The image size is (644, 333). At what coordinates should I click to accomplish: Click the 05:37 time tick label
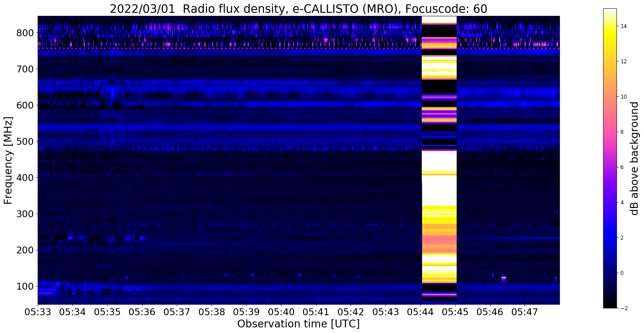tap(177, 312)
